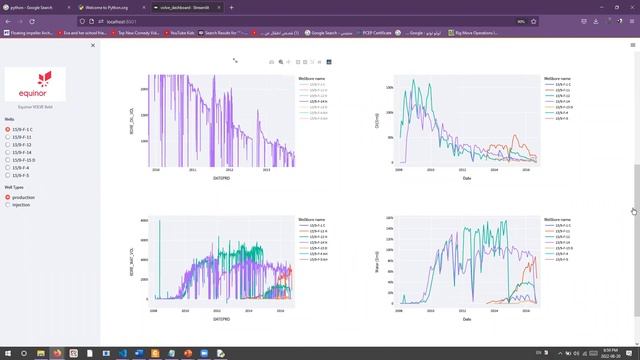640x360 pixels.
Task: Select the pan tool in chart modebar
Action: click(289, 62)
